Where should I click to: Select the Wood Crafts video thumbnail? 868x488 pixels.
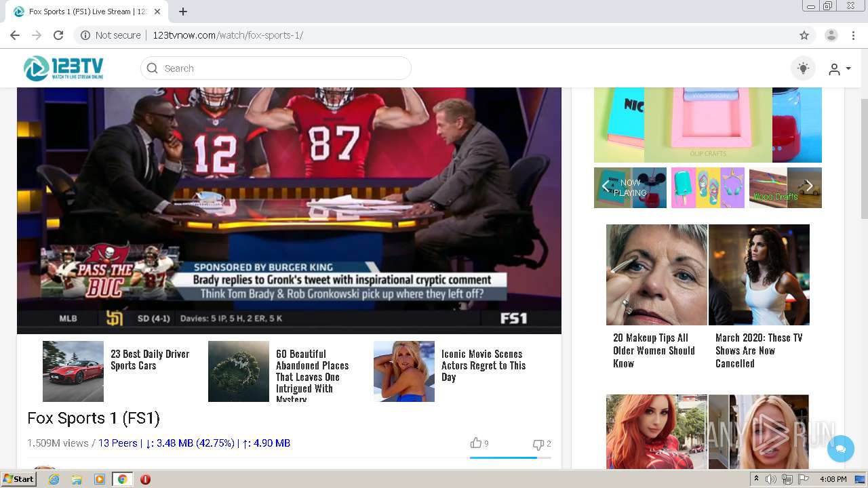785,188
